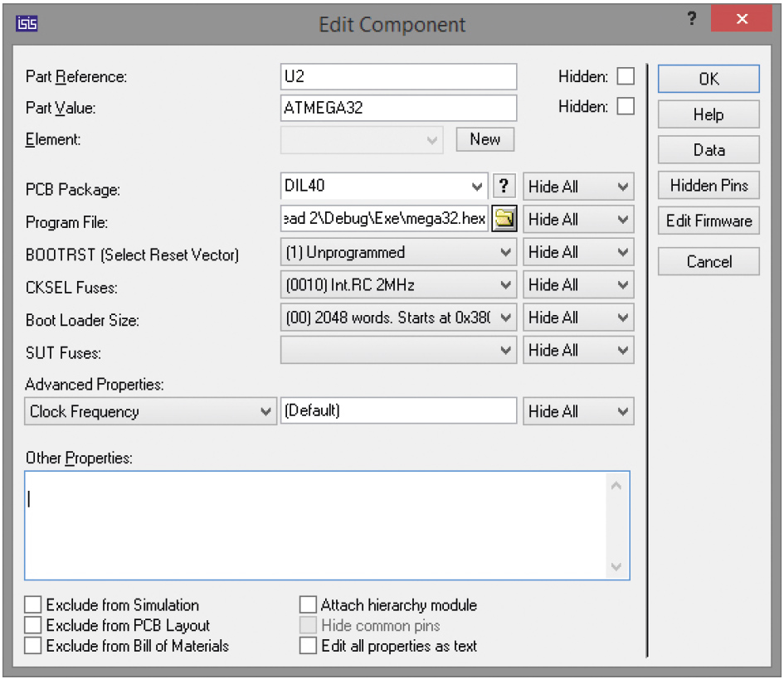Open Hide All dropdown for PCB Package

[578, 187]
